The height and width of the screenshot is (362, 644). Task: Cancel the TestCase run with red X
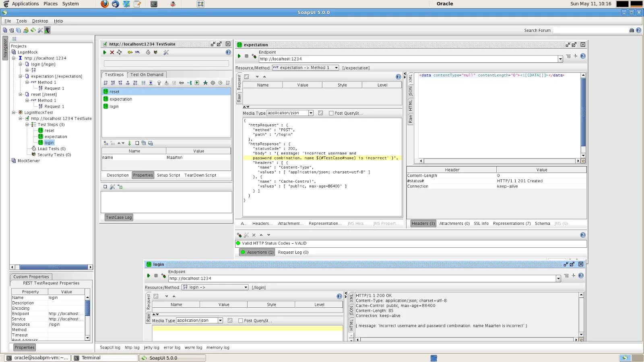click(112, 52)
